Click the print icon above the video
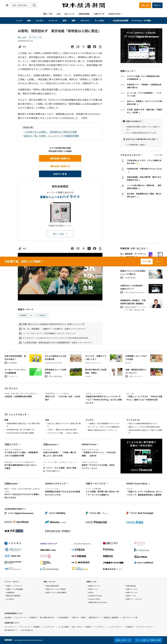The width and height of the screenshot is (167, 644). point(72,248)
